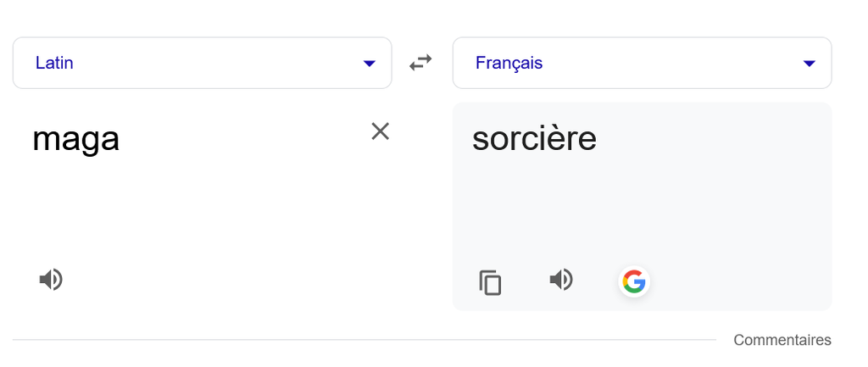
Task: Select the Français target language label
Action: [509, 63]
